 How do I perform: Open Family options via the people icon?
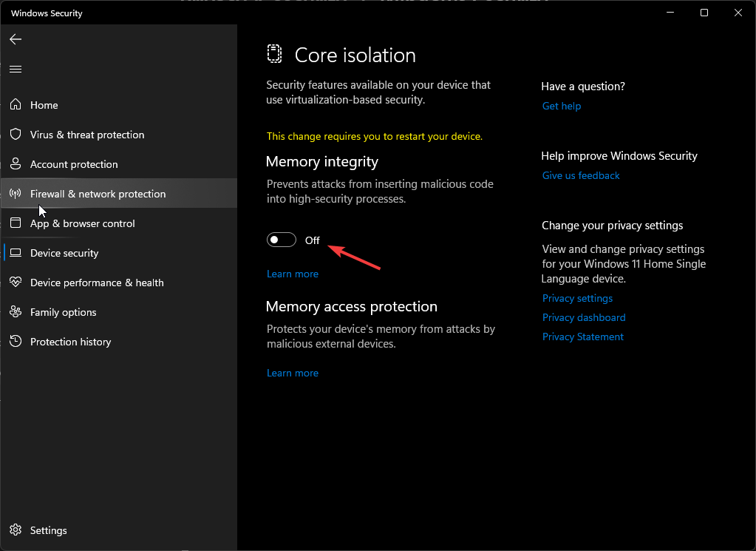tap(16, 311)
